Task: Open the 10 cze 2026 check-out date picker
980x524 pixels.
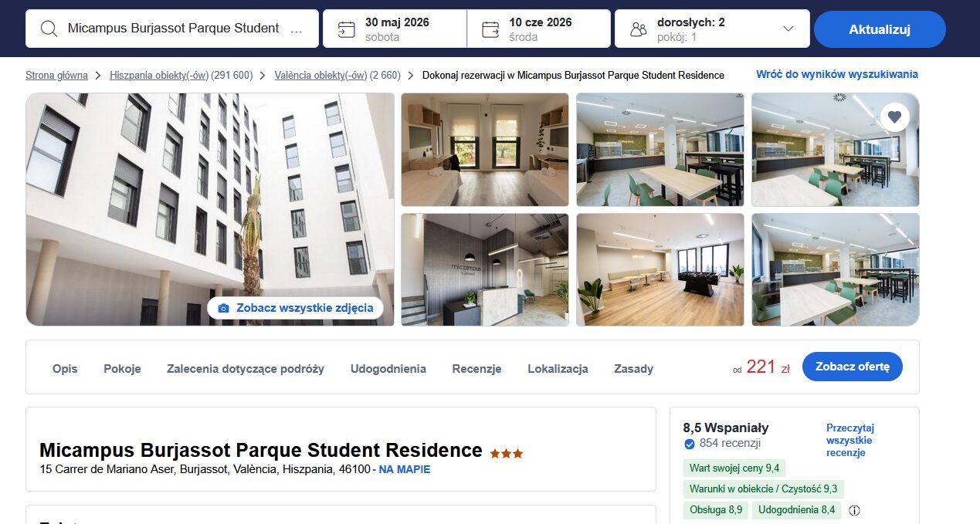Action: click(539, 29)
